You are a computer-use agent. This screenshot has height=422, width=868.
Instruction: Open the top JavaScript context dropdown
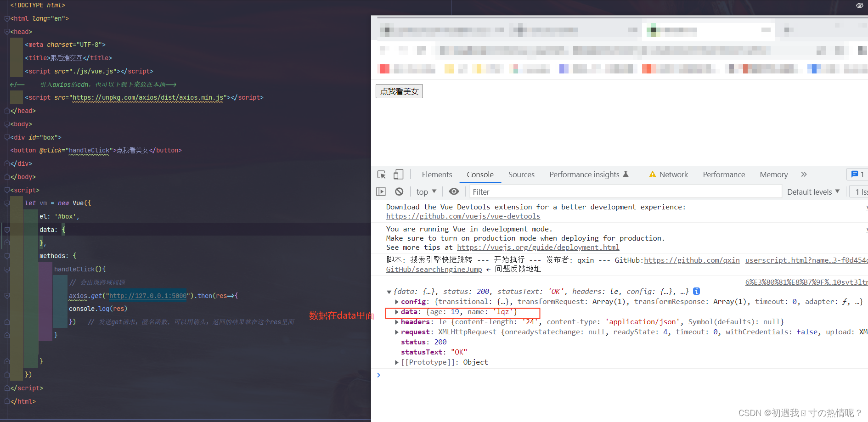point(426,191)
